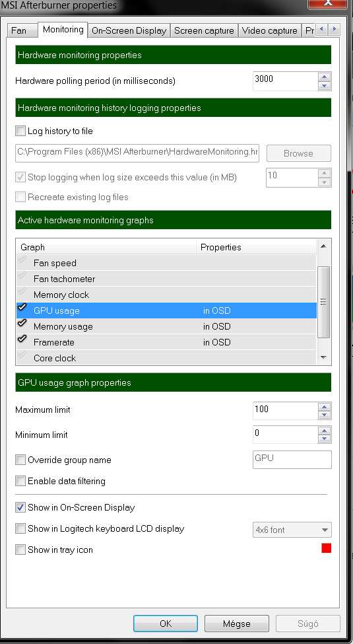Enable Log history to file checkbox
The height and width of the screenshot is (644, 353).
20,131
